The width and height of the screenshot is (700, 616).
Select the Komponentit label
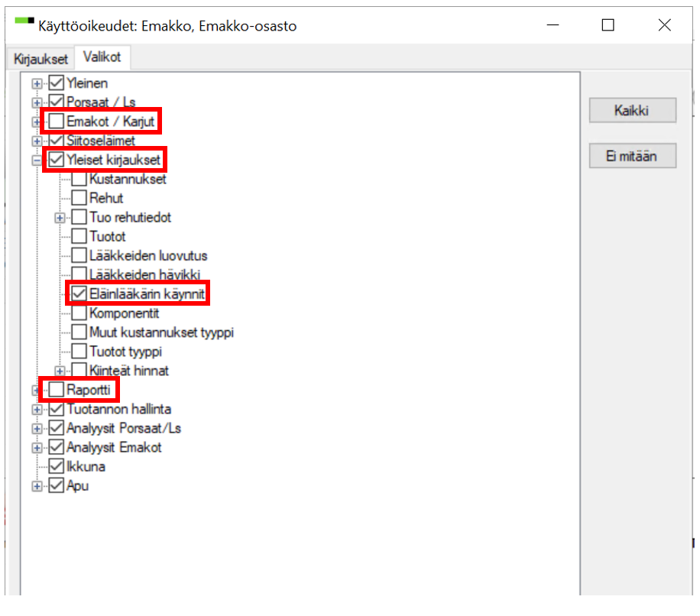(x=124, y=313)
